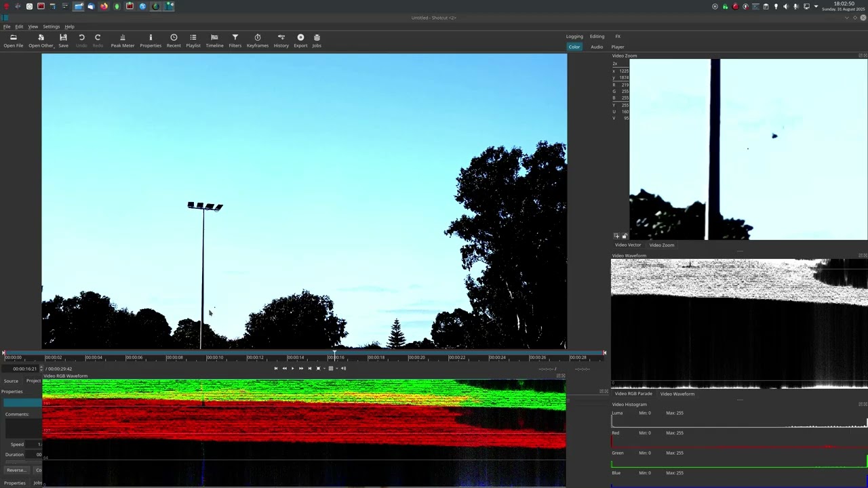Screen dimensions: 868x488
Task: Open the Keyframes panel
Action: click(257, 41)
